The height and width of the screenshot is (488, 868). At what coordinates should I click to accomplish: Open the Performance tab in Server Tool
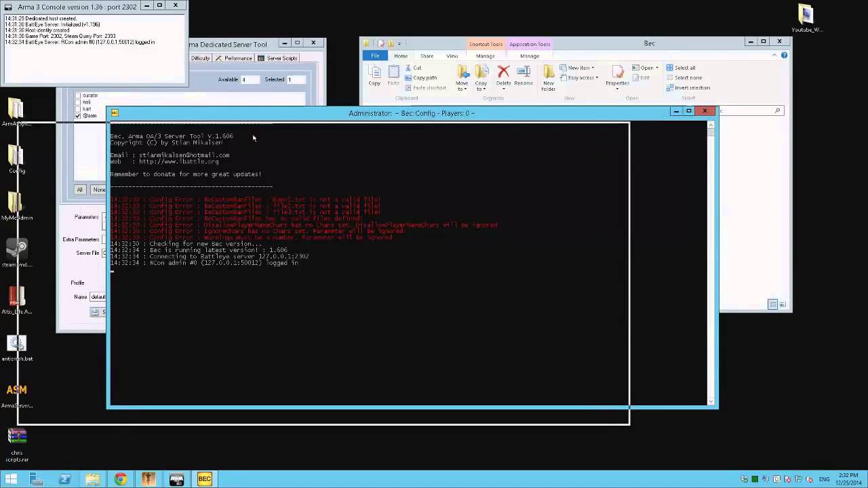pos(234,58)
